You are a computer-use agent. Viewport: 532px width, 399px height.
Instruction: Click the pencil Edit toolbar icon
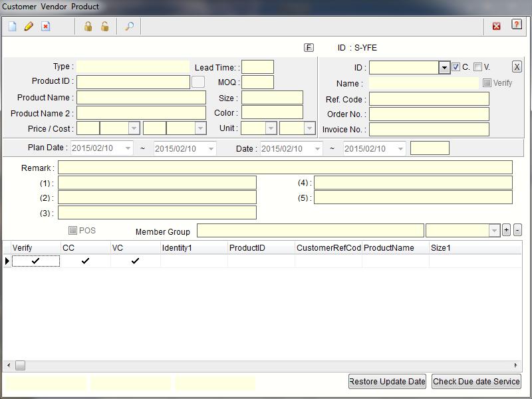click(x=29, y=27)
